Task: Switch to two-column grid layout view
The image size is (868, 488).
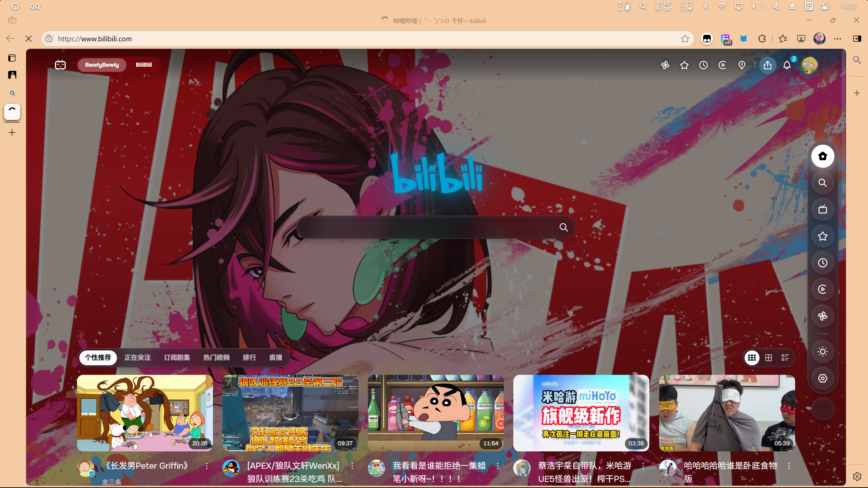Action: 769,358
